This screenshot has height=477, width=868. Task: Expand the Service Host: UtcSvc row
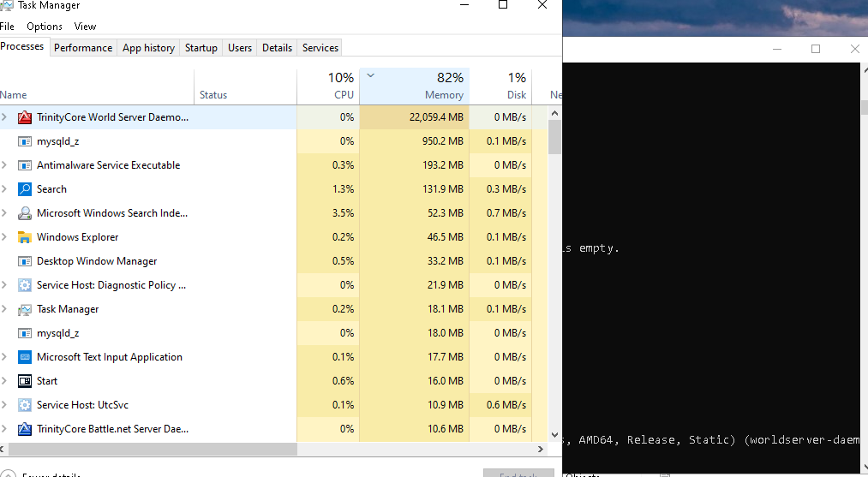[x=4, y=405]
